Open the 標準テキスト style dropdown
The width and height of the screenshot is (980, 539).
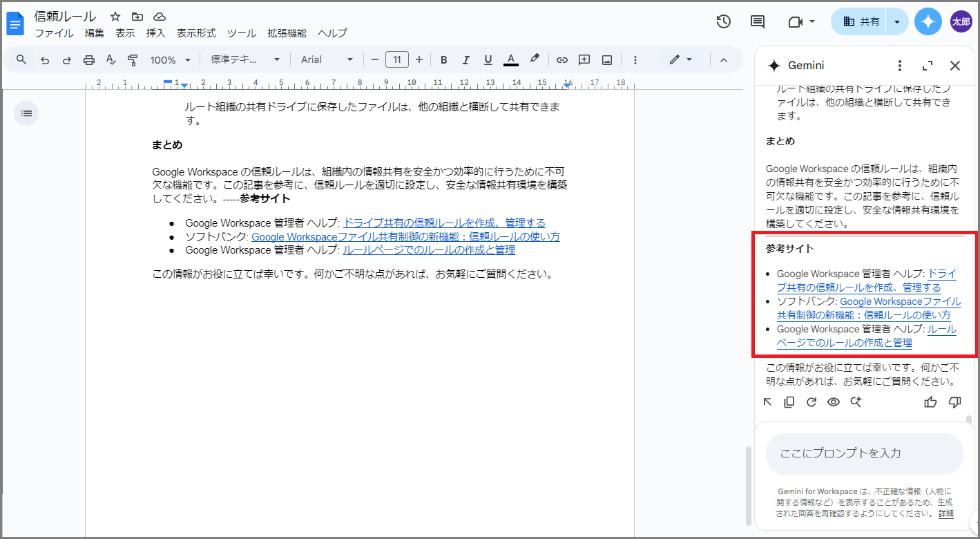[245, 60]
